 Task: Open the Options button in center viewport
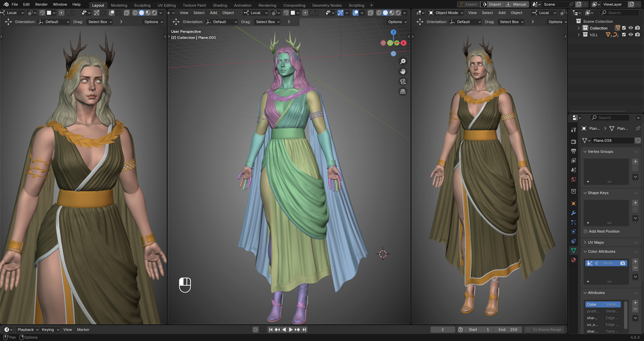(x=397, y=22)
